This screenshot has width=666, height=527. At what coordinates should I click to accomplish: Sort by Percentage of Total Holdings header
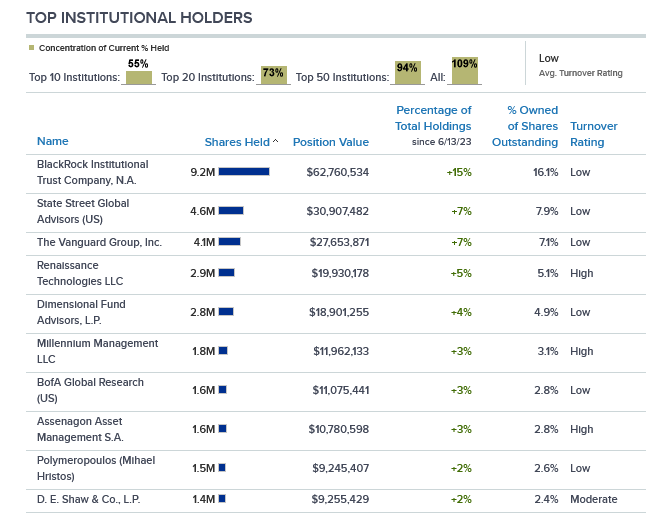click(x=433, y=118)
